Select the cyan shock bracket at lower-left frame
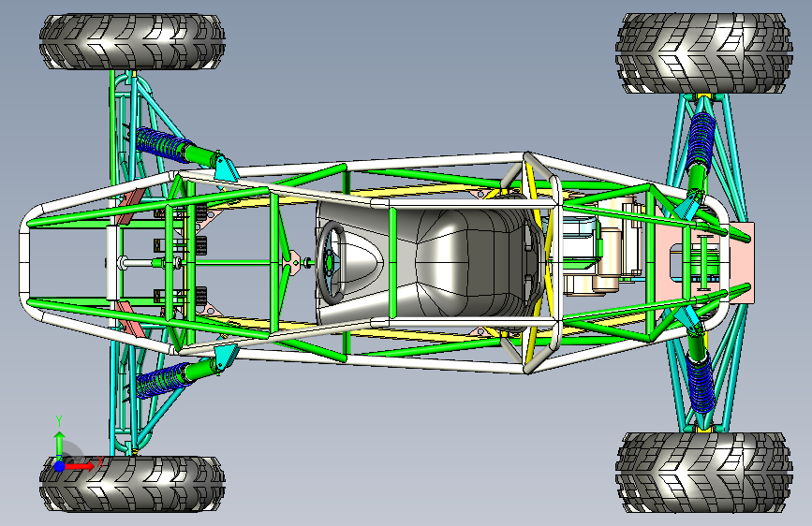The image size is (812, 526). (227, 356)
